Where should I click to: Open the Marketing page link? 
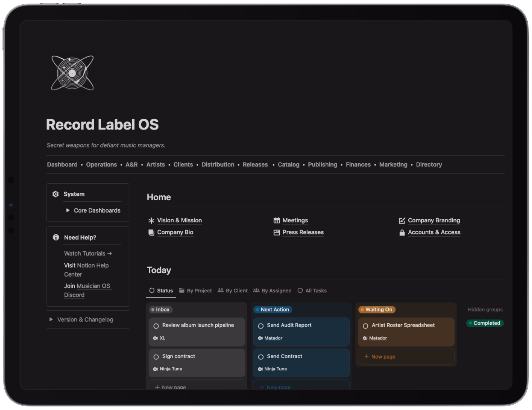tap(393, 164)
